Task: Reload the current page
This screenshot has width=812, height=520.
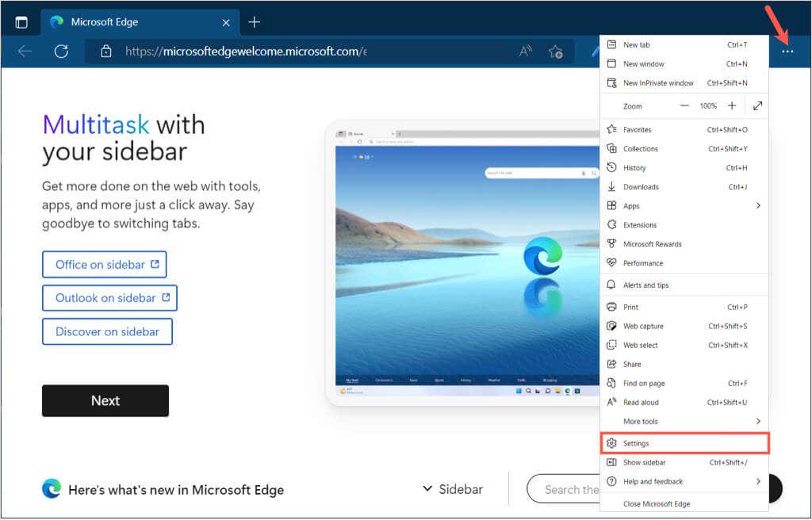Action: pos(63,51)
